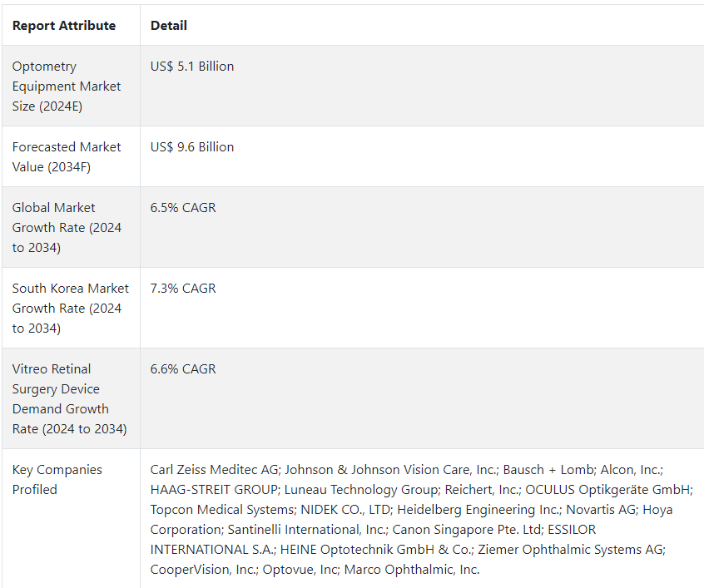
Task: Click South Korea Market Growth Rate label
Action: pyautogui.click(x=71, y=309)
